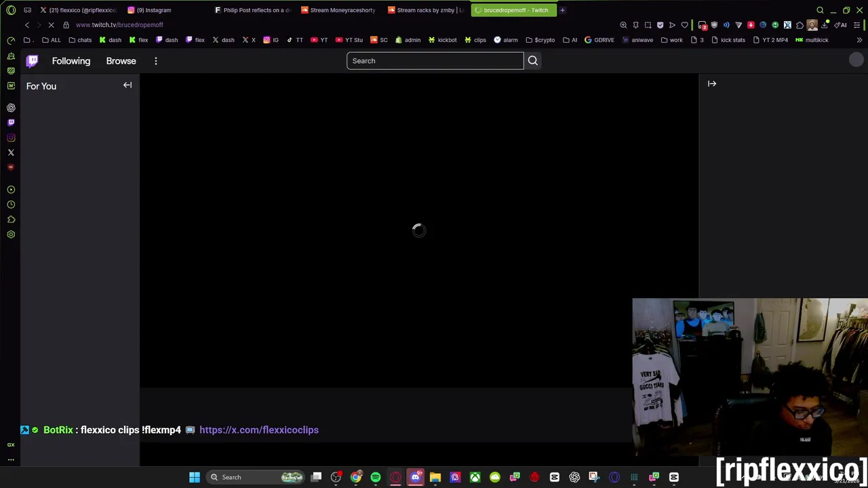Click the Windows taskbar Search box

[x=255, y=477]
